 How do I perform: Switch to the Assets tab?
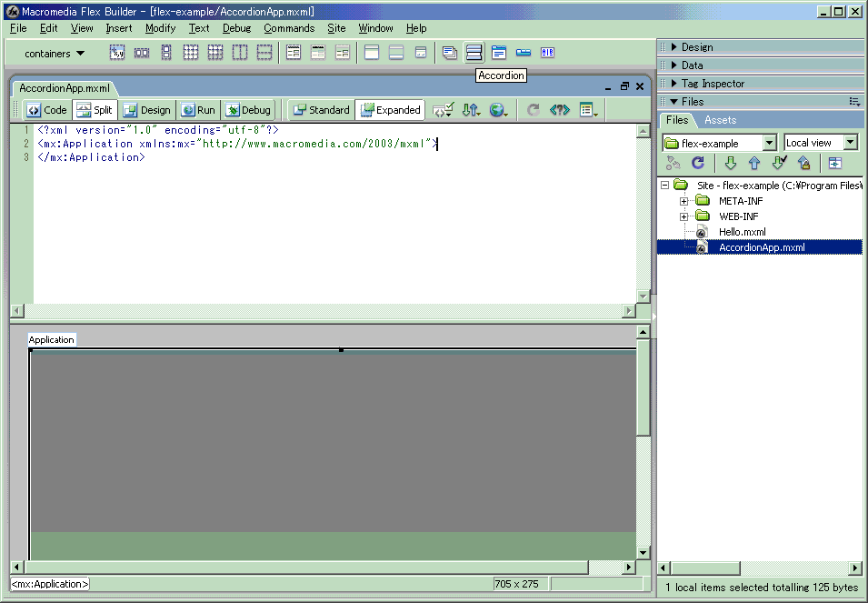point(720,120)
